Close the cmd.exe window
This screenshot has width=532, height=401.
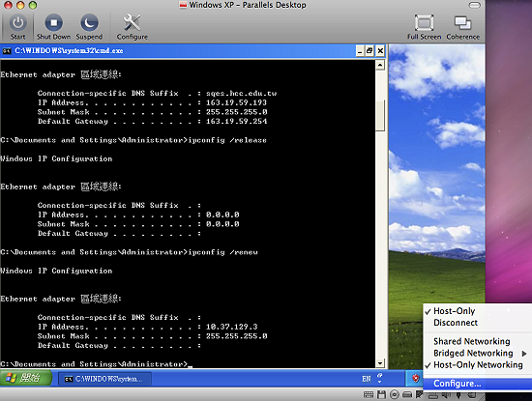(380, 51)
